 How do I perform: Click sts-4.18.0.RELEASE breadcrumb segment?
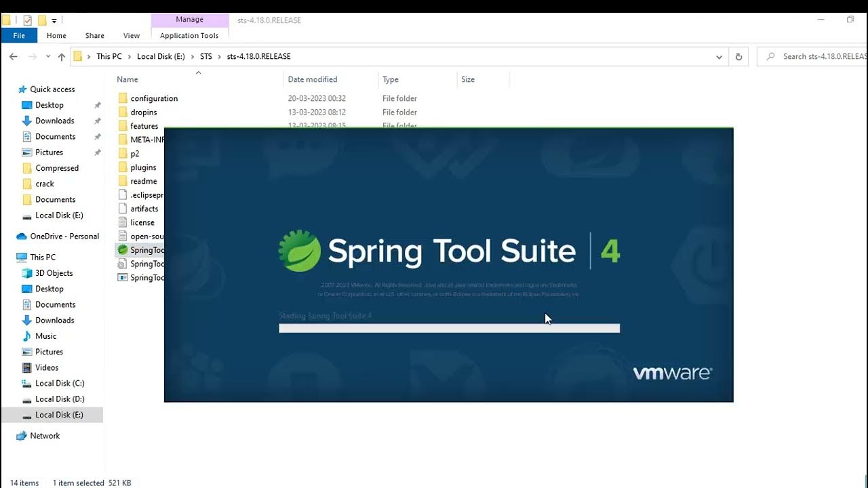pyautogui.click(x=258, y=56)
